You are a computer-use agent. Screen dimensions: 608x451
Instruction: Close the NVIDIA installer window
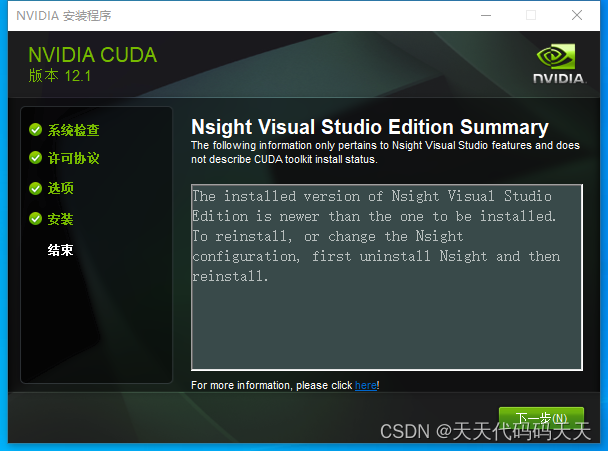coord(577,16)
